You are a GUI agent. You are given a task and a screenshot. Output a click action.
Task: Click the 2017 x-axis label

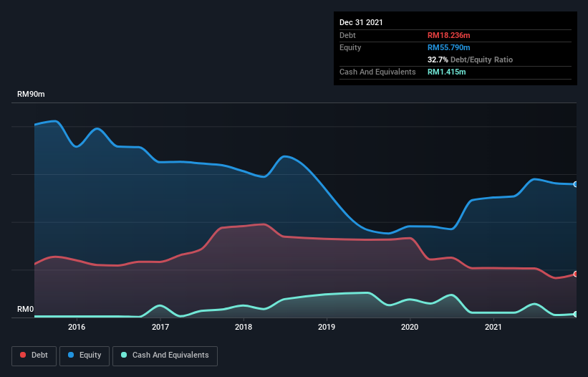point(160,327)
